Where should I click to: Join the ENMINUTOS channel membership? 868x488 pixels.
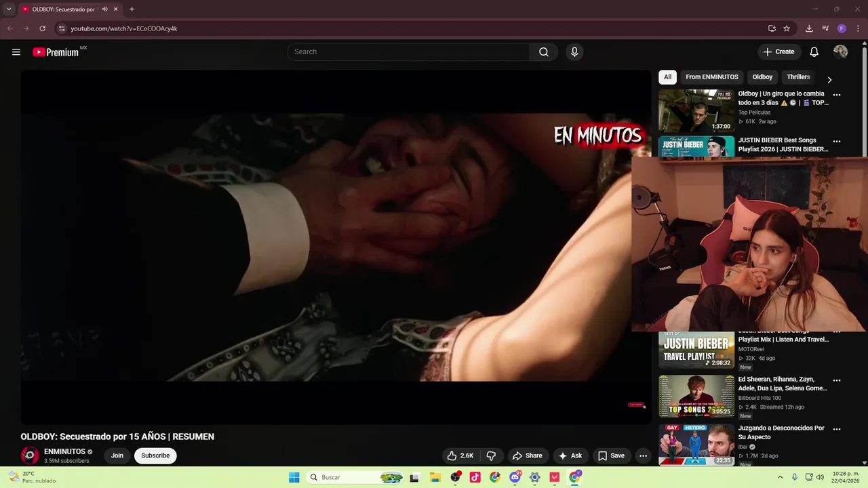(117, 455)
